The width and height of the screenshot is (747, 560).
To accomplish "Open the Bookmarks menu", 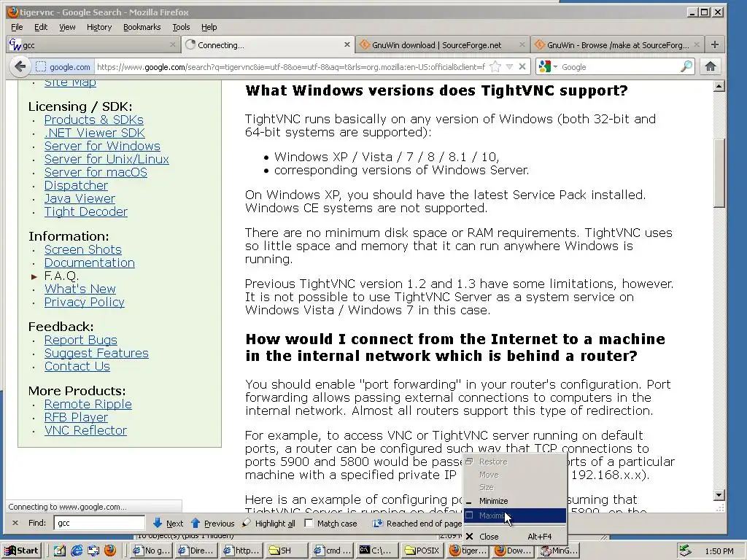I will [142, 27].
